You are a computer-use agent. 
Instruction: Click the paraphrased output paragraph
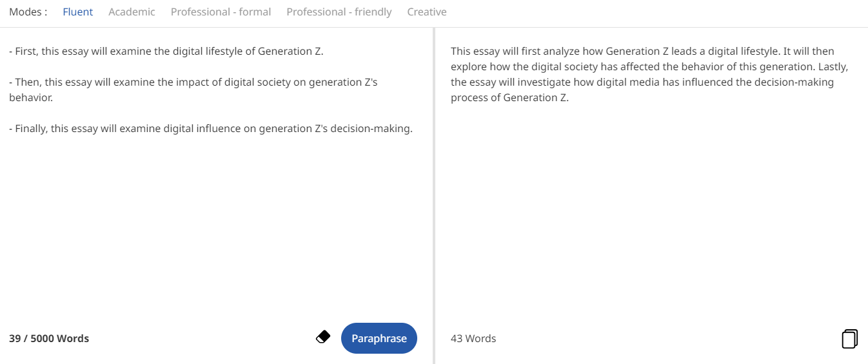click(x=649, y=75)
